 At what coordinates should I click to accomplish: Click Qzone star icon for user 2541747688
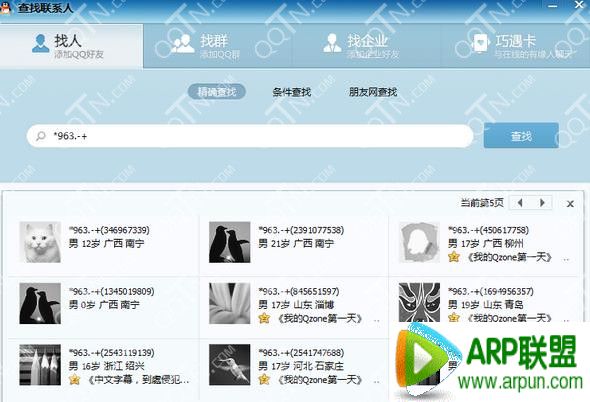[264, 380]
